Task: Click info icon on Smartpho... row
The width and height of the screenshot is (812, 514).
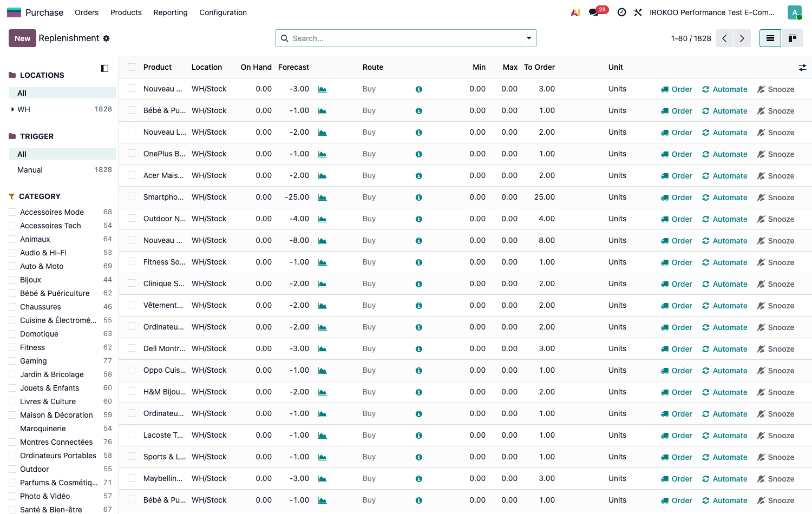Action: coord(419,197)
